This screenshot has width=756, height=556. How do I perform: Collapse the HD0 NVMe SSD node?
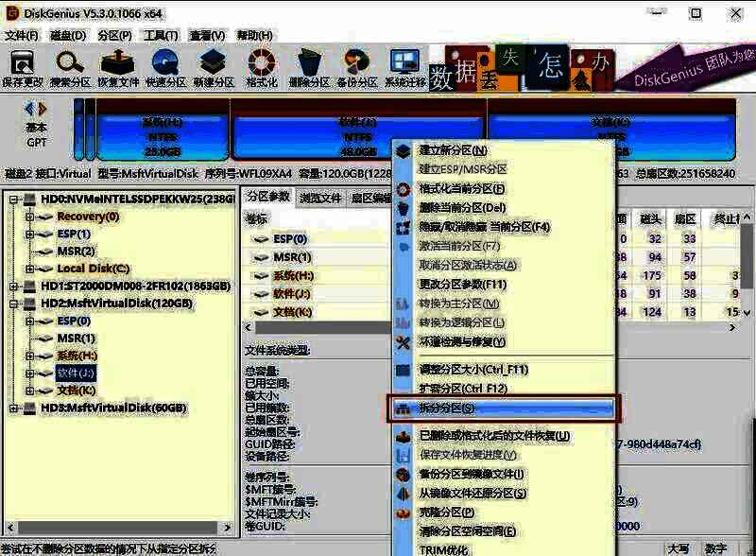click(14, 200)
